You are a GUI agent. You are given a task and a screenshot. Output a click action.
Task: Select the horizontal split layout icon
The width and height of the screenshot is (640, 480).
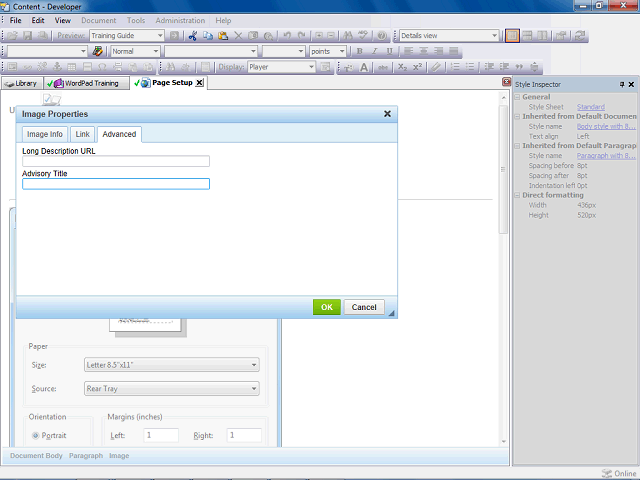[527, 36]
